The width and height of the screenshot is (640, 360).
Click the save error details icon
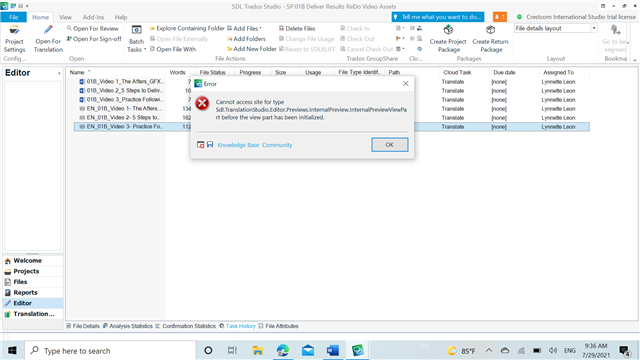(210, 144)
